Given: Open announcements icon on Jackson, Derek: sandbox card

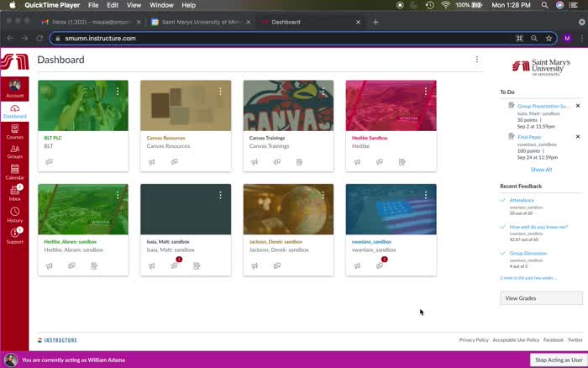Looking at the screenshot, I should [255, 265].
